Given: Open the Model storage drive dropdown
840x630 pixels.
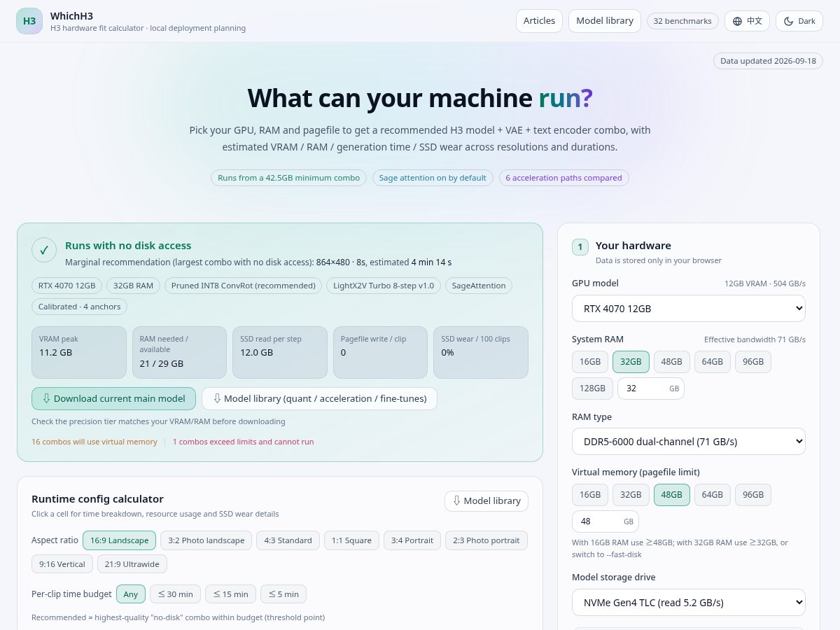Looking at the screenshot, I should 689,602.
